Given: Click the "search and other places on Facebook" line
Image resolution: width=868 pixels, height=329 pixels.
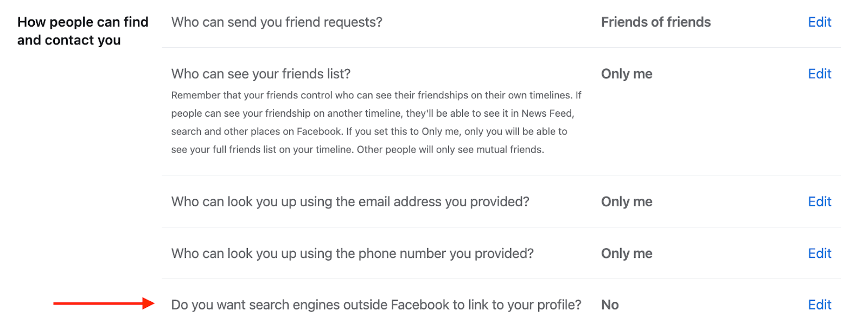Looking at the screenshot, I should click(256, 131).
